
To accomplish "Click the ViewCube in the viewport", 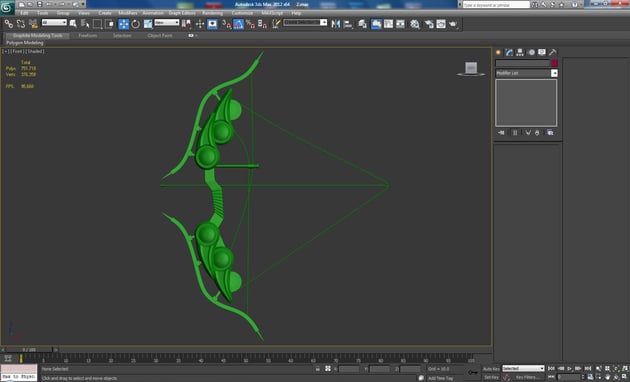I will (x=471, y=68).
